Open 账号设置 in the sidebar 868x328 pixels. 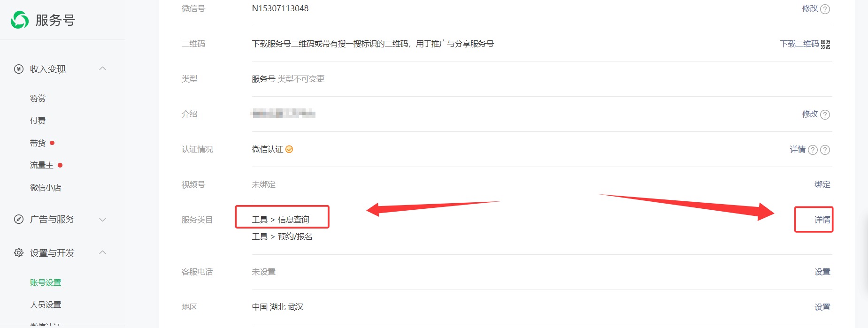(46, 282)
